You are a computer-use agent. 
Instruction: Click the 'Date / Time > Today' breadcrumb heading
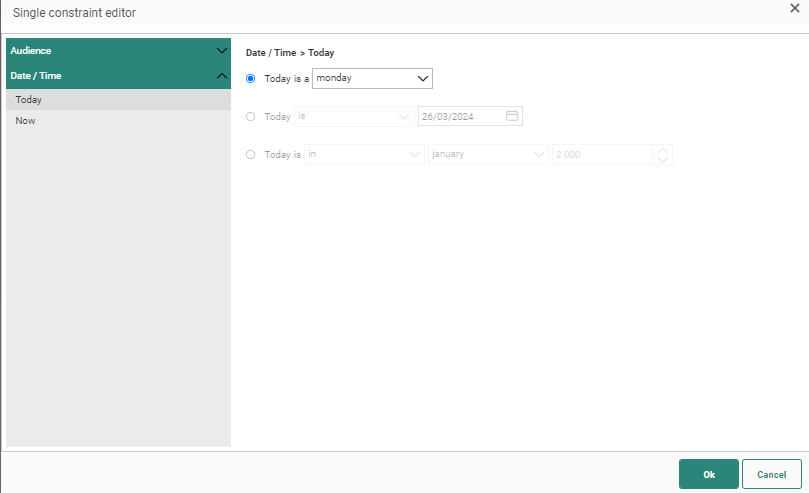290,52
